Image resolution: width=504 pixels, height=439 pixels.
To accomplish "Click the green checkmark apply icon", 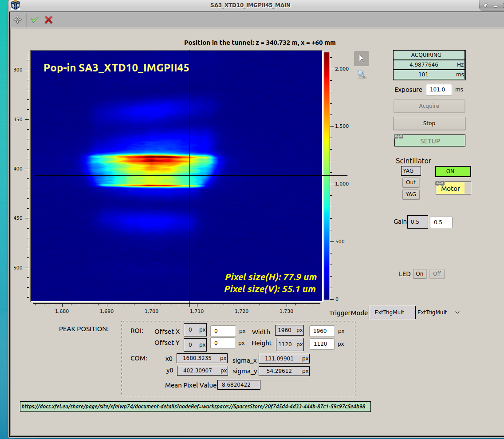I will (x=35, y=20).
